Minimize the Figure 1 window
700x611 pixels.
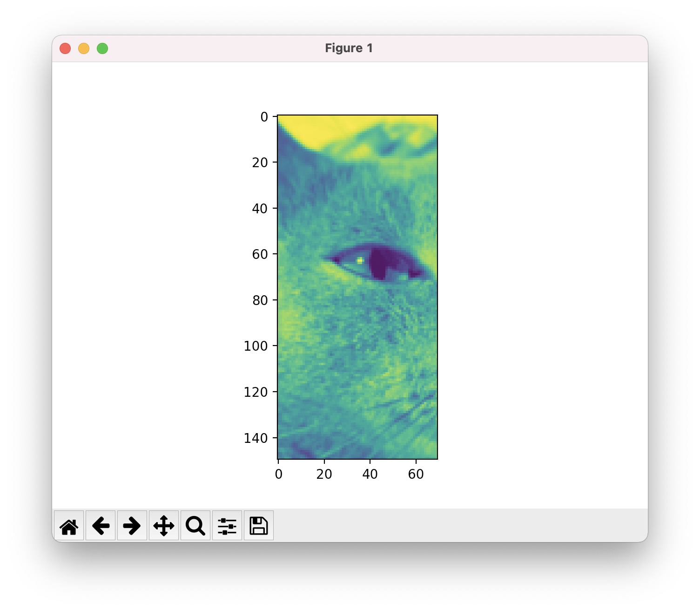point(84,48)
